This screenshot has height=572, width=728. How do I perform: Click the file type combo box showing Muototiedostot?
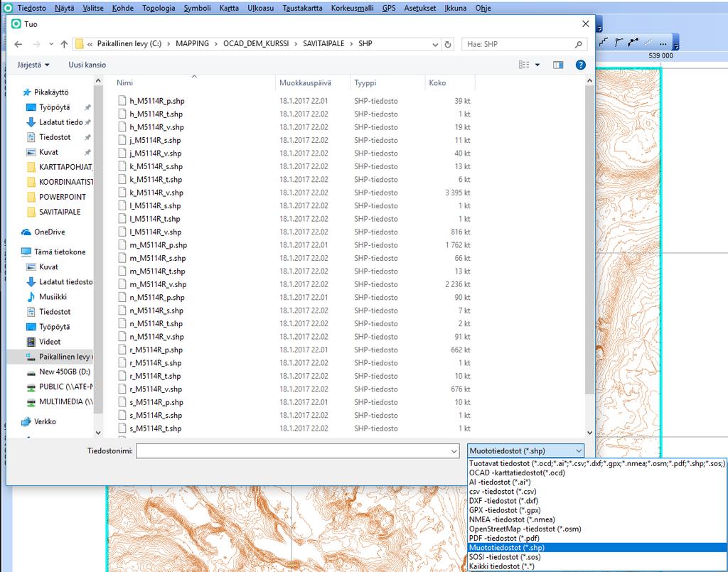point(525,451)
